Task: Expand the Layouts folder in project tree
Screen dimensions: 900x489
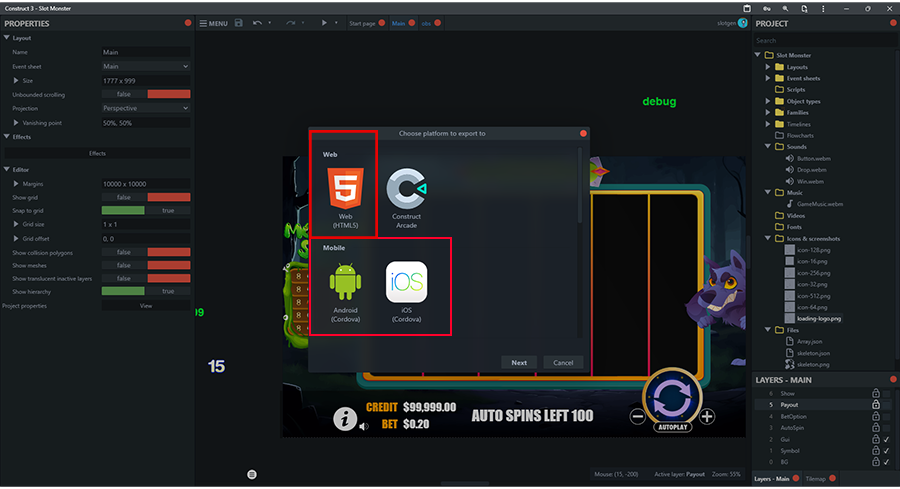Action: (768, 67)
